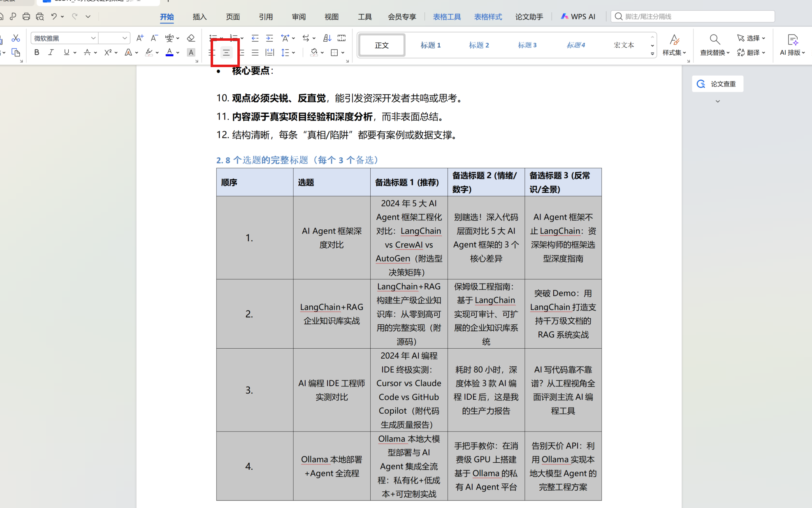The width and height of the screenshot is (812, 508).
Task: Expand the customize quick access chevron
Action: [x=88, y=16]
